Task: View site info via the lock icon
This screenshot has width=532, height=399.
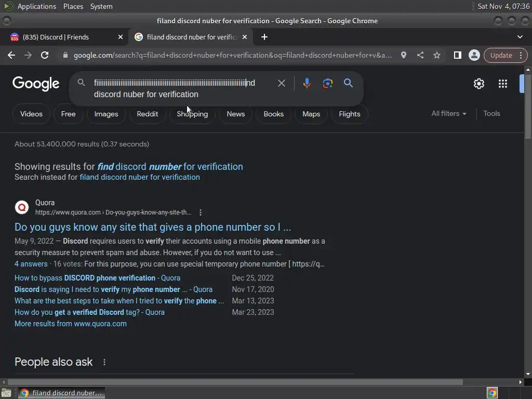Action: [65, 55]
